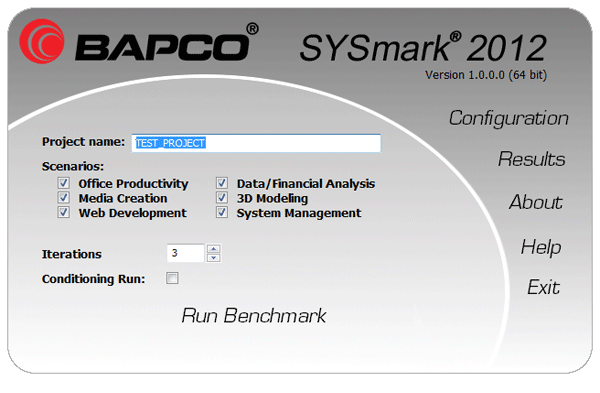Toggle the Media Creation checkbox
The image size is (600, 393).
click(64, 197)
